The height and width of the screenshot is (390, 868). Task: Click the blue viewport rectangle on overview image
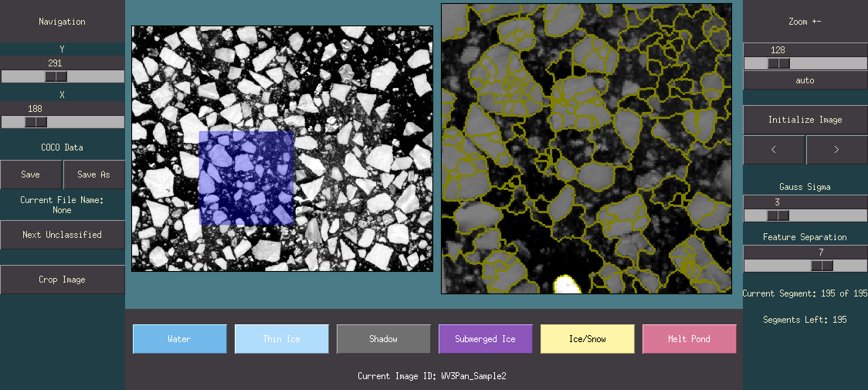[x=246, y=178]
